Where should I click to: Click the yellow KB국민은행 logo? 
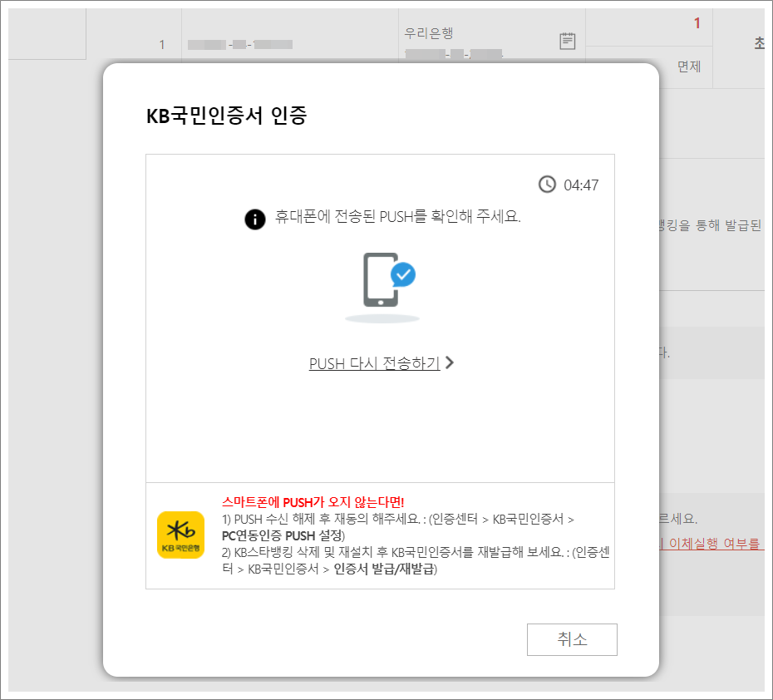(180, 535)
